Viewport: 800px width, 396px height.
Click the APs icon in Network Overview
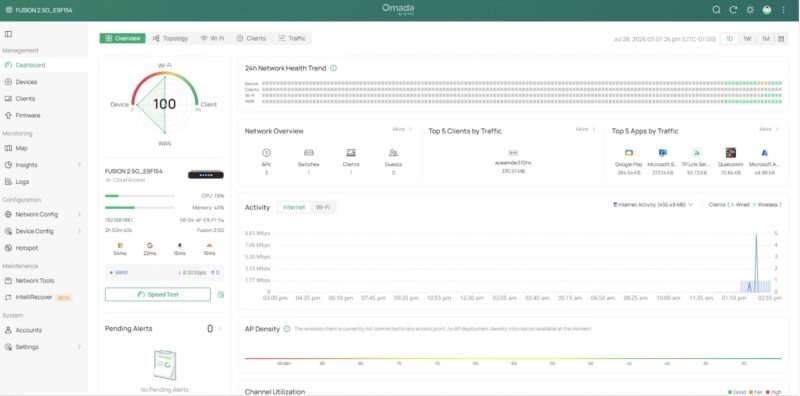coord(266,153)
